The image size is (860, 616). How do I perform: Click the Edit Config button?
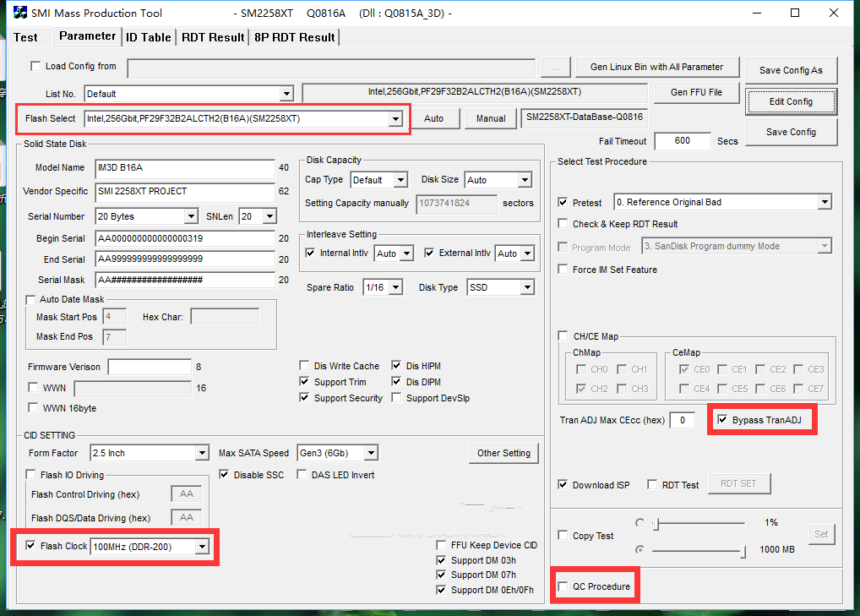tap(791, 101)
